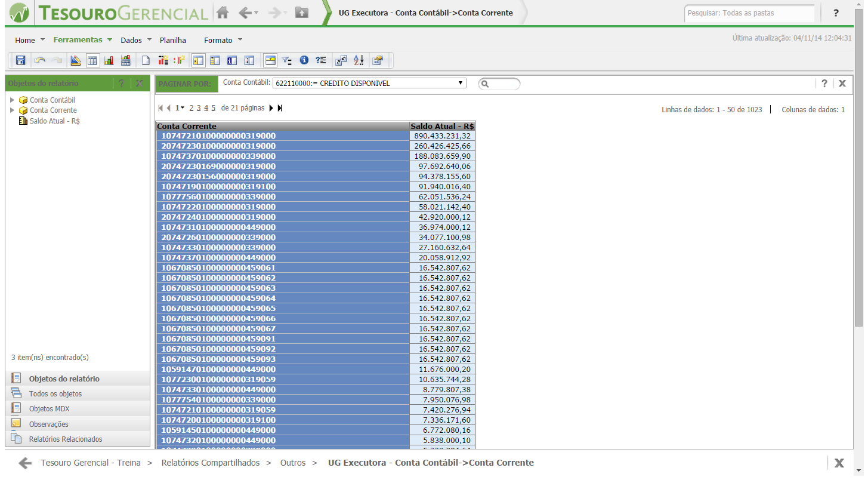Click the Redo arrow icon

click(x=57, y=60)
